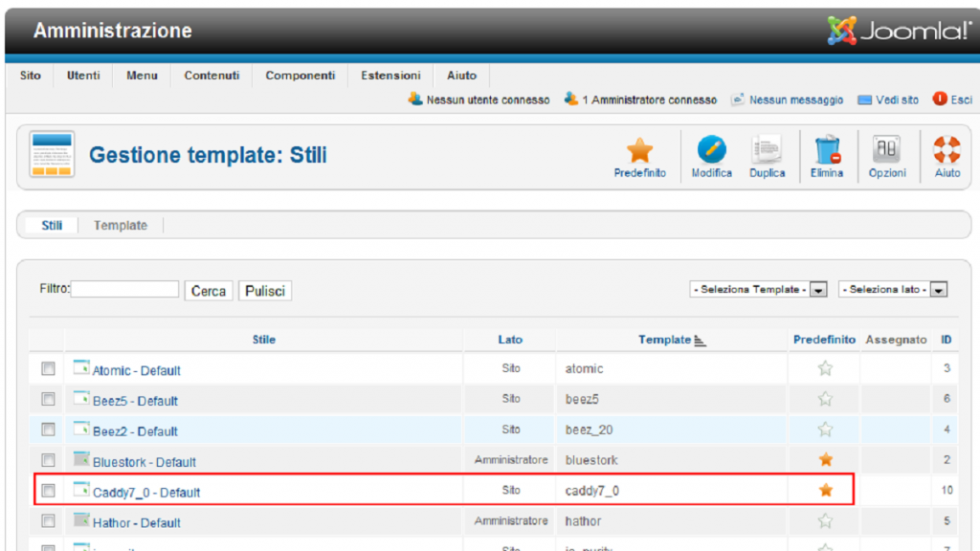Toggle default star for Beez5 - Default
Screen dimensions: 980x551
825,399
